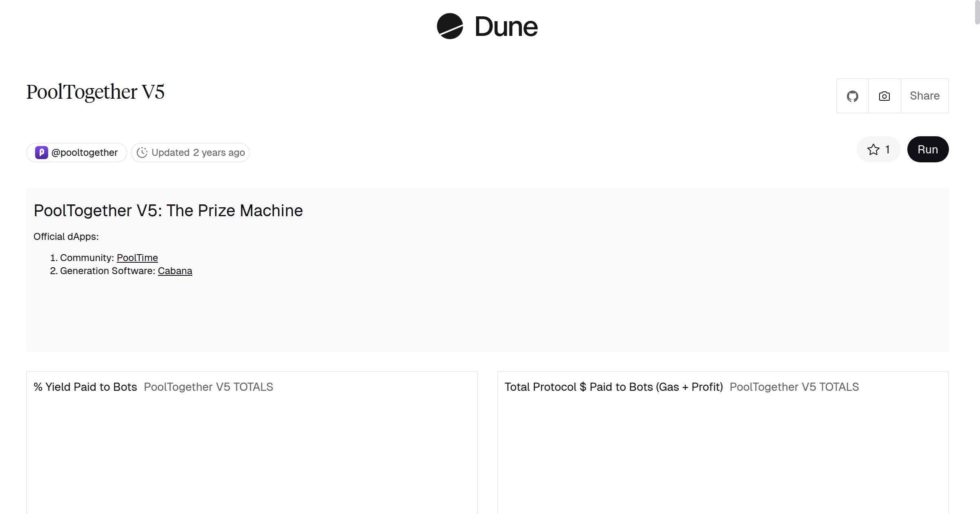Click the page vertical scrollbar thumb
The height and width of the screenshot is (514, 980).
pos(977,12)
